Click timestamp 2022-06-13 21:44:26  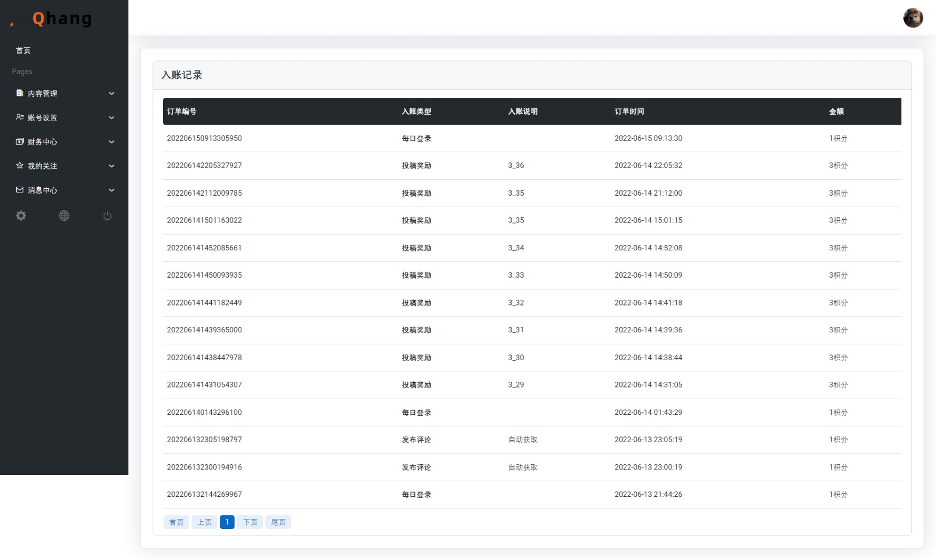[x=648, y=494]
